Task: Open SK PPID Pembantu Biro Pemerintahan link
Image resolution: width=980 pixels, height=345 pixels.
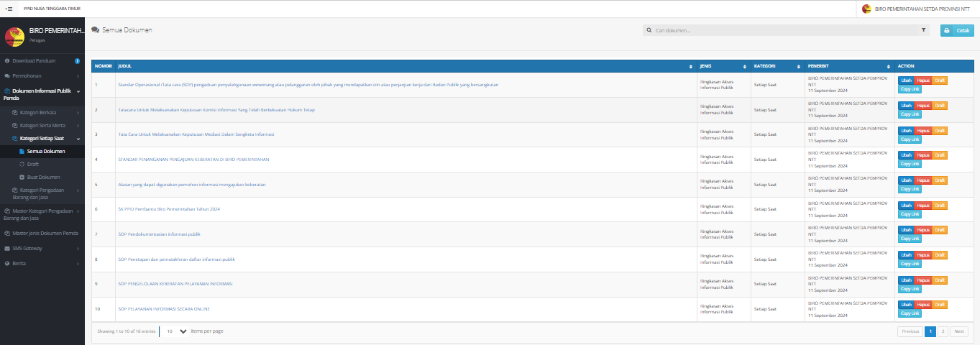Action: coord(169,209)
